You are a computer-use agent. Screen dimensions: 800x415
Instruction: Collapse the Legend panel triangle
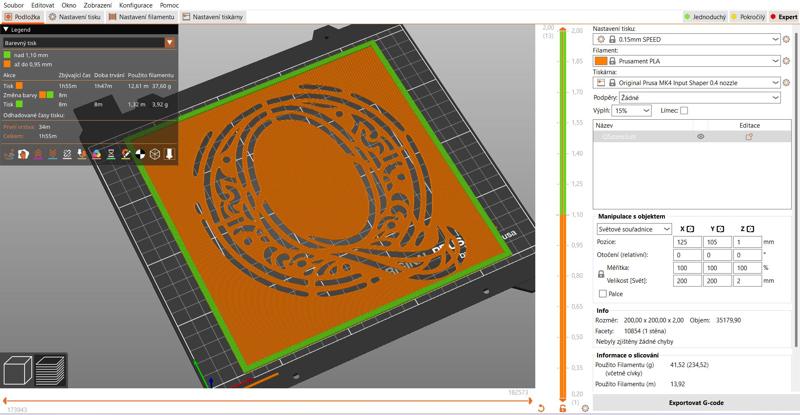[x=6, y=30]
